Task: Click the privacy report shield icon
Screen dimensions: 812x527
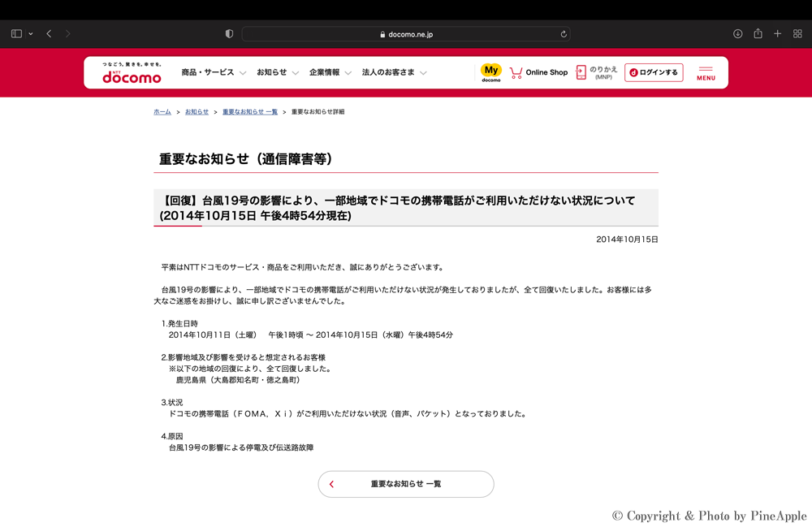Action: 229,34
